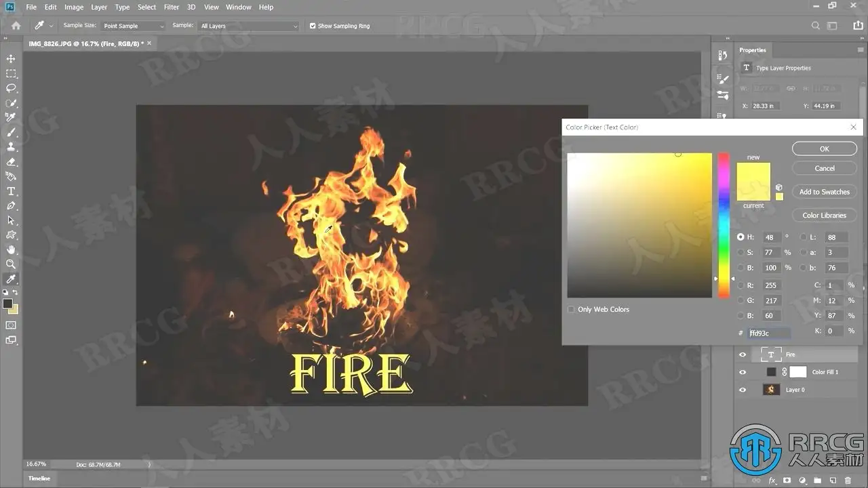Select the Brush tool
Screen dimensions: 868x488
click(11, 132)
